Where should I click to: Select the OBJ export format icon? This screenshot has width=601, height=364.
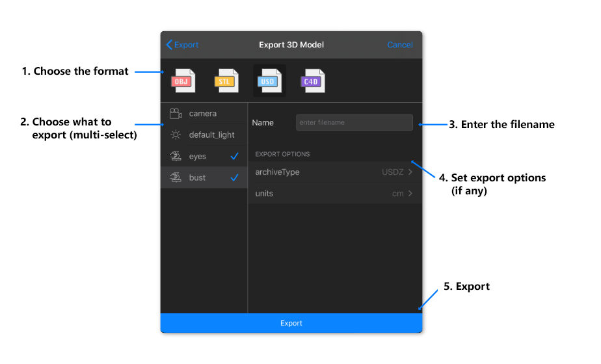point(183,81)
